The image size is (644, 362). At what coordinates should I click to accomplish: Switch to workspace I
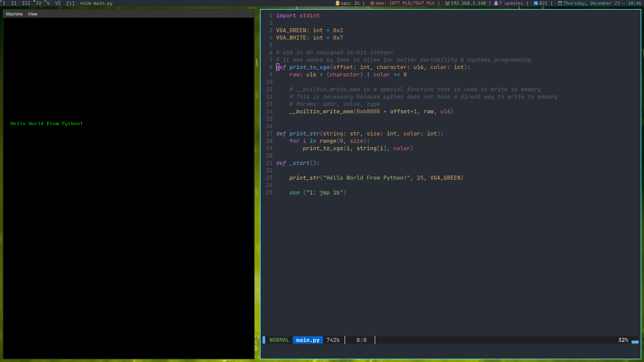click(x=4, y=3)
